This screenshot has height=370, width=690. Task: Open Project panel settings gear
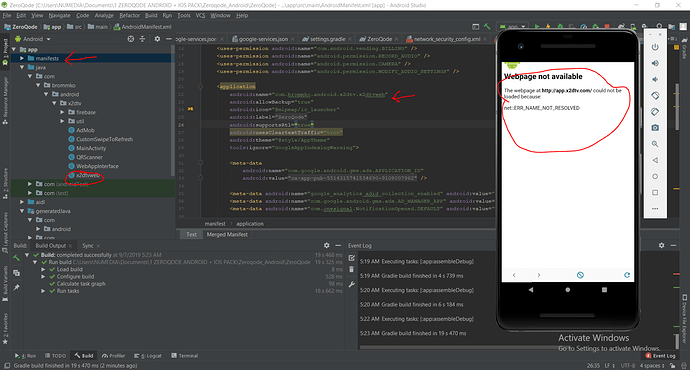pyautogui.click(x=157, y=39)
